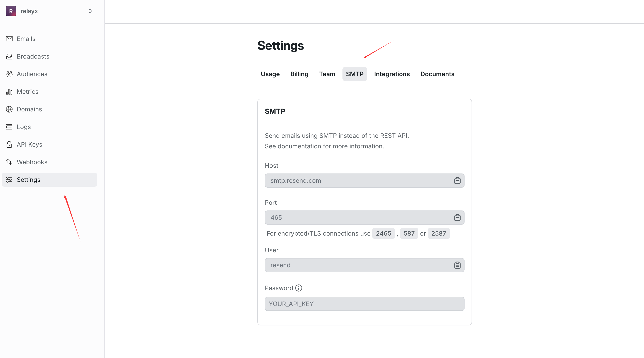Open the Audiences section
This screenshot has width=644, height=358.
pyautogui.click(x=32, y=74)
